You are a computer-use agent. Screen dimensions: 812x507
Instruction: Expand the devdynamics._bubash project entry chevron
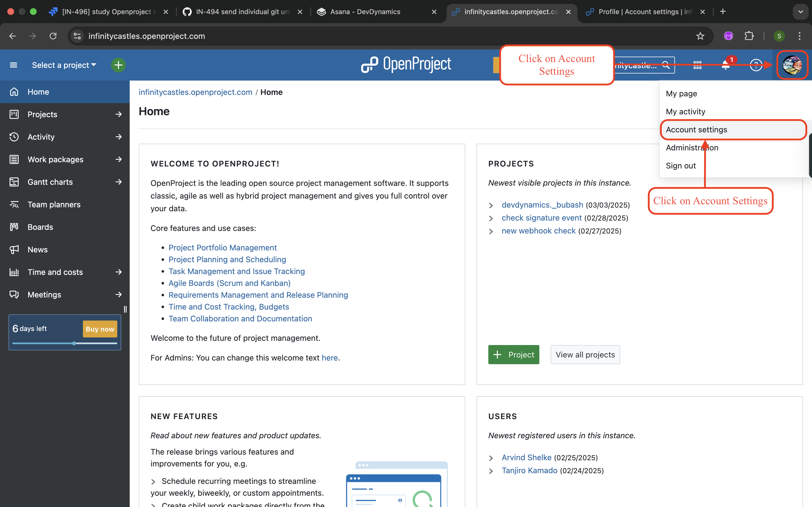(491, 205)
